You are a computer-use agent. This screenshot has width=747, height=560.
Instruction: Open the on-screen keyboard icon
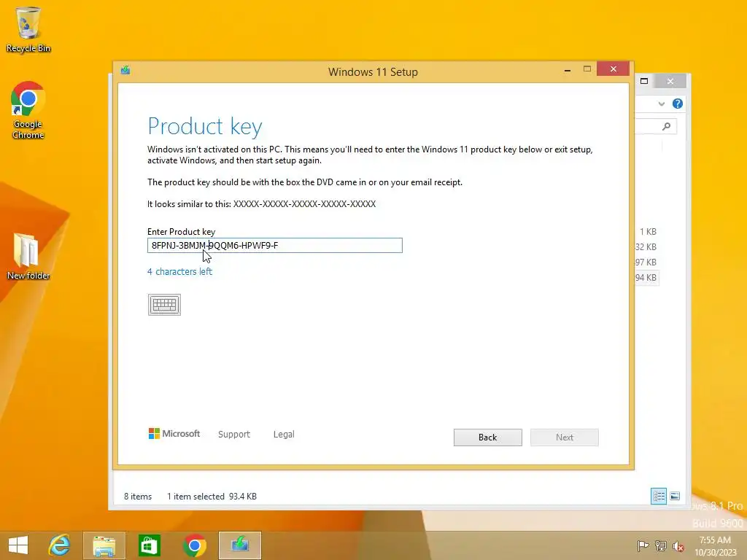[164, 305]
